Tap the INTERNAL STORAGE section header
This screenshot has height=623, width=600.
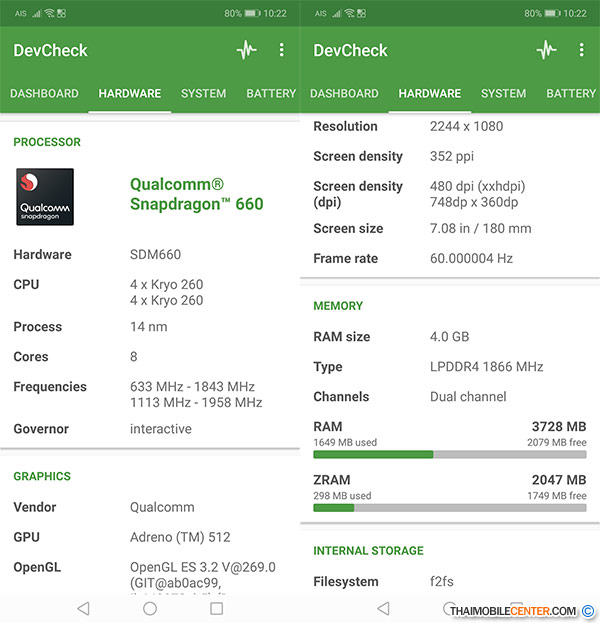click(x=368, y=550)
